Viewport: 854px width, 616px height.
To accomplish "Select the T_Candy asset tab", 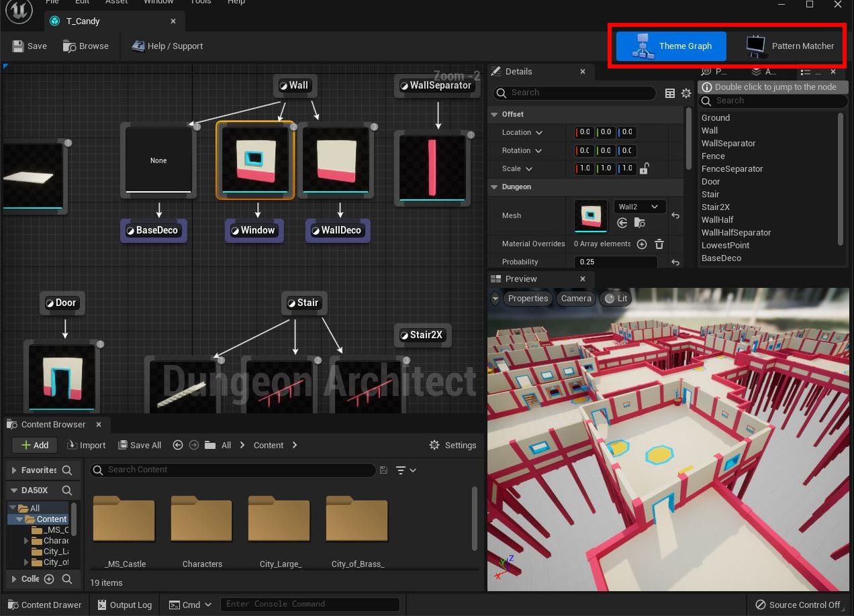I will [x=113, y=21].
